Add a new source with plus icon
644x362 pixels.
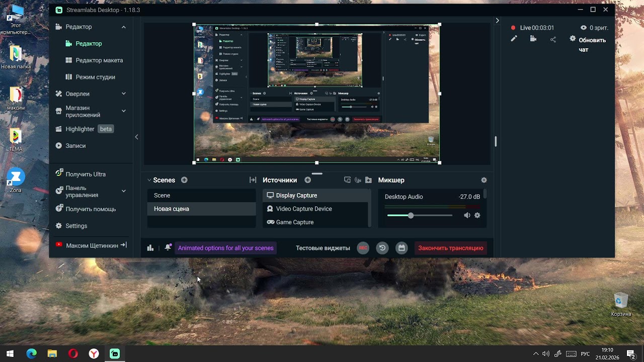coord(307,180)
